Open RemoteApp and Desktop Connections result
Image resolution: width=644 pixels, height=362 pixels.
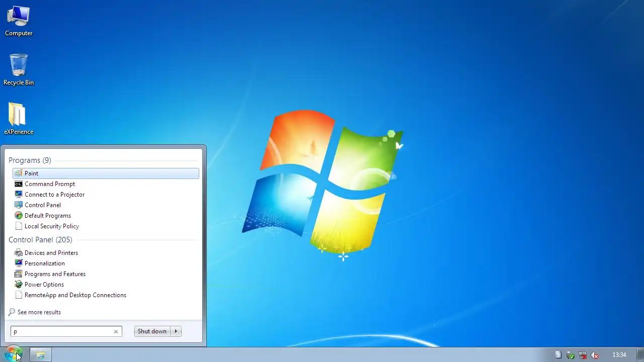tap(106, 295)
